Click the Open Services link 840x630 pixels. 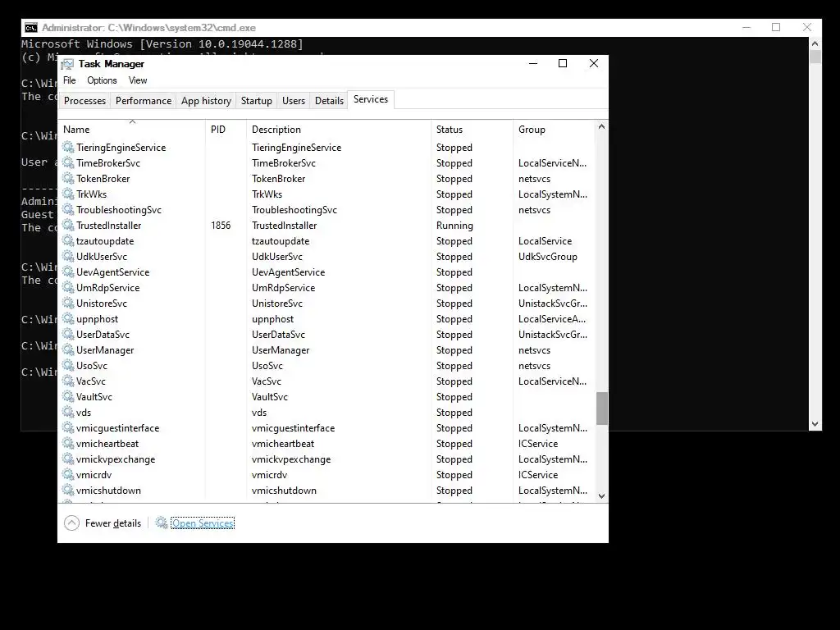click(x=203, y=523)
